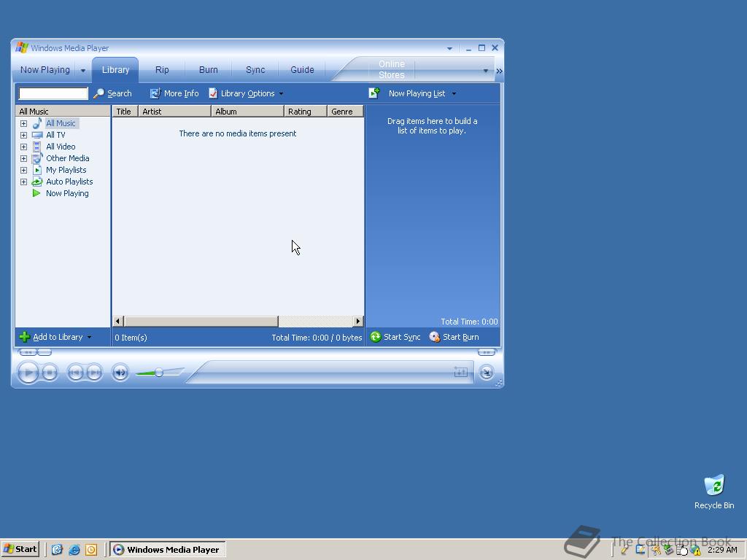Image resolution: width=747 pixels, height=560 pixels.
Task: Sort by the Artist column header
Action: coord(174,112)
